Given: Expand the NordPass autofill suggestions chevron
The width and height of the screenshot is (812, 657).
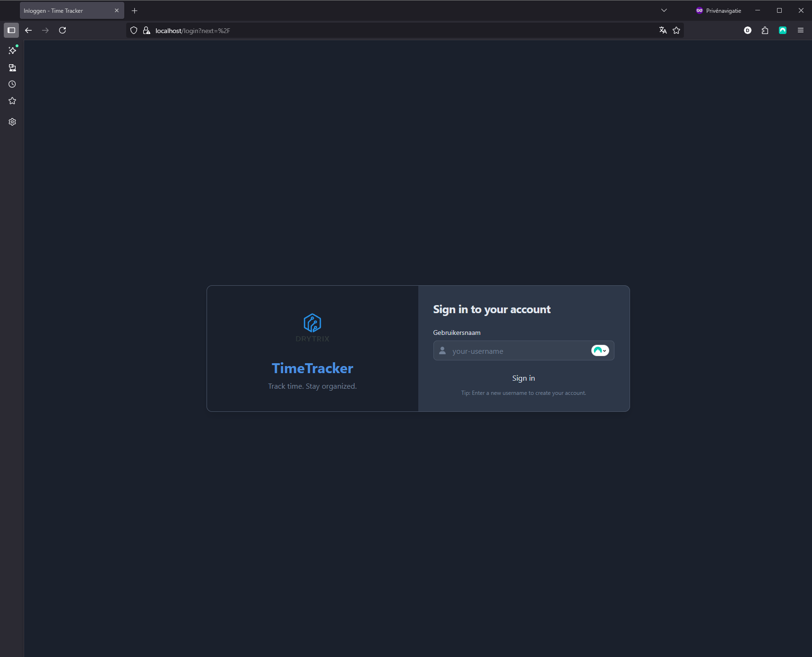Looking at the screenshot, I should 605,350.
